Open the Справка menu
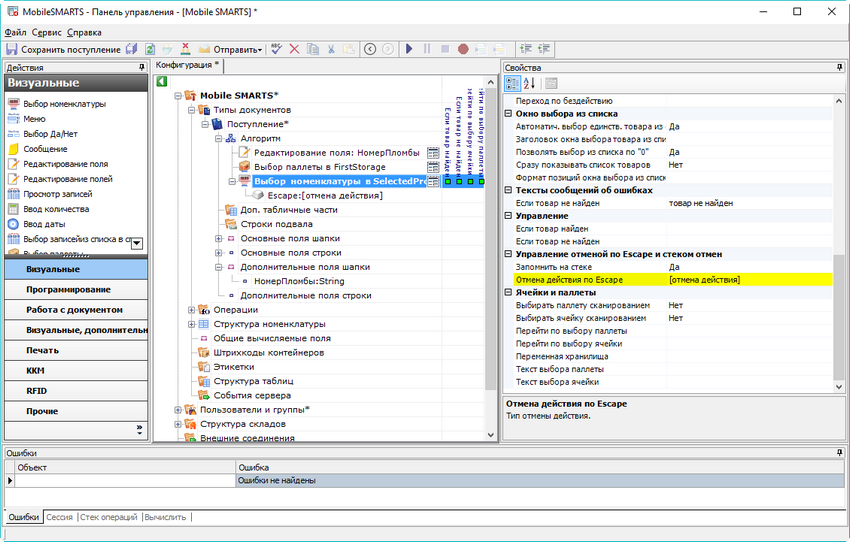 click(84, 33)
